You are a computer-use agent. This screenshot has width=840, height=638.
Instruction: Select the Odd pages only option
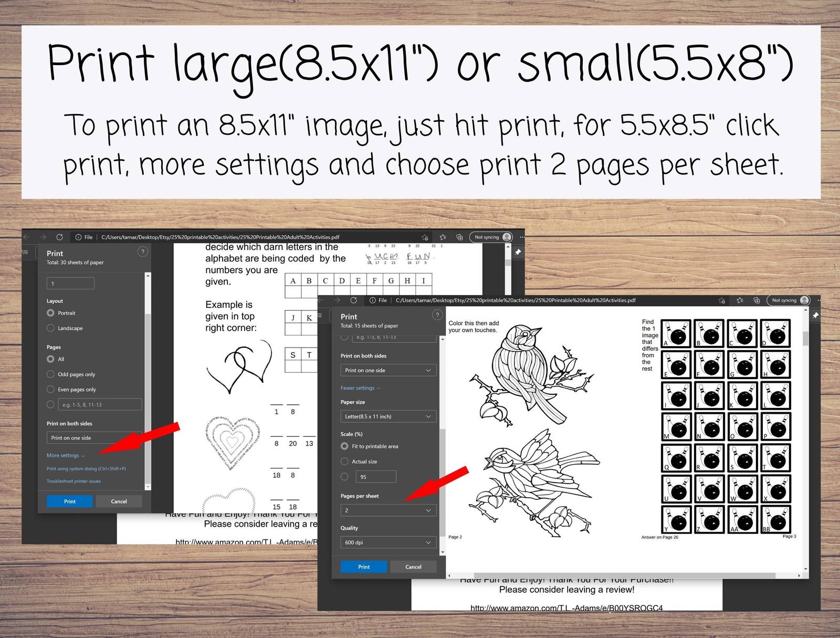[x=51, y=374]
